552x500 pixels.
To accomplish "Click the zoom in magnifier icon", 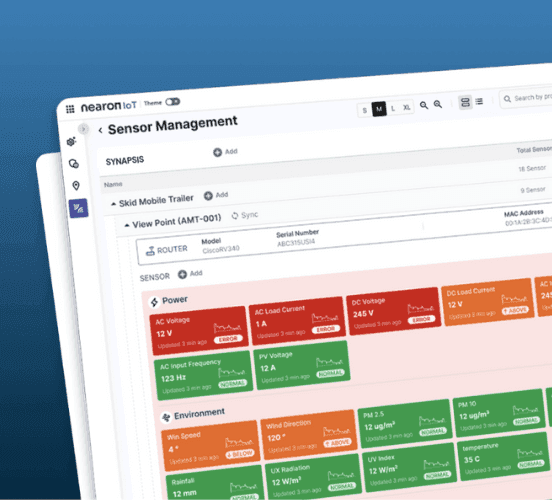I will (438, 104).
